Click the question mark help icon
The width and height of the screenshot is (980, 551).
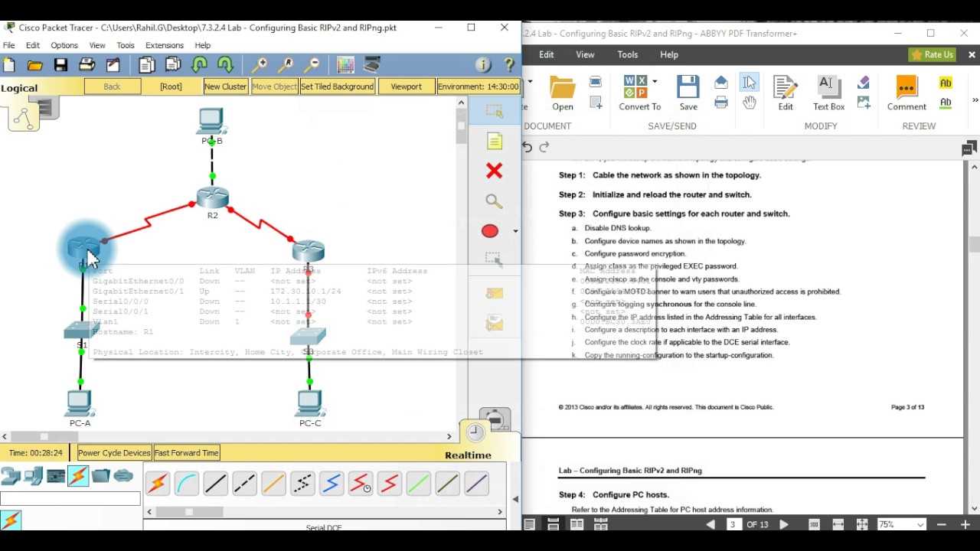point(508,65)
